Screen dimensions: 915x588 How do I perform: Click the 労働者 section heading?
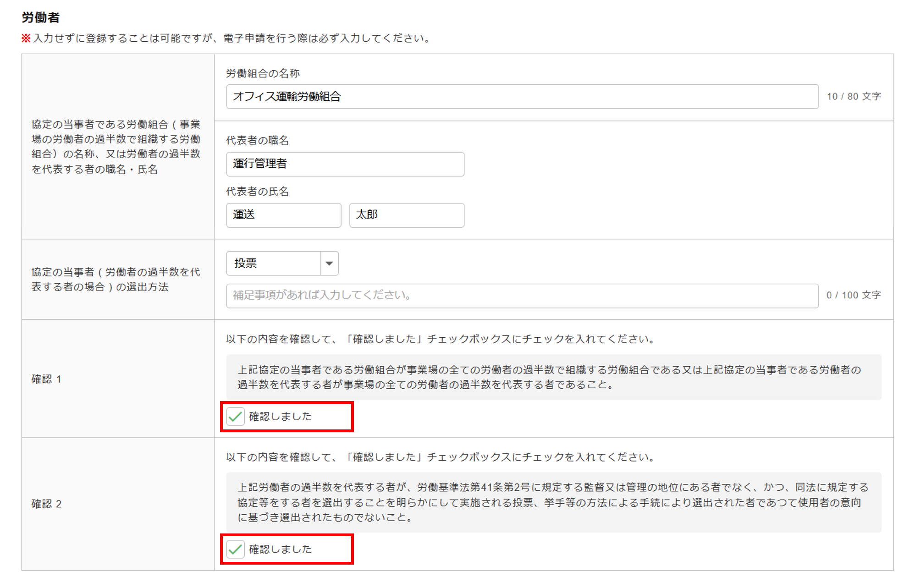click(x=41, y=18)
